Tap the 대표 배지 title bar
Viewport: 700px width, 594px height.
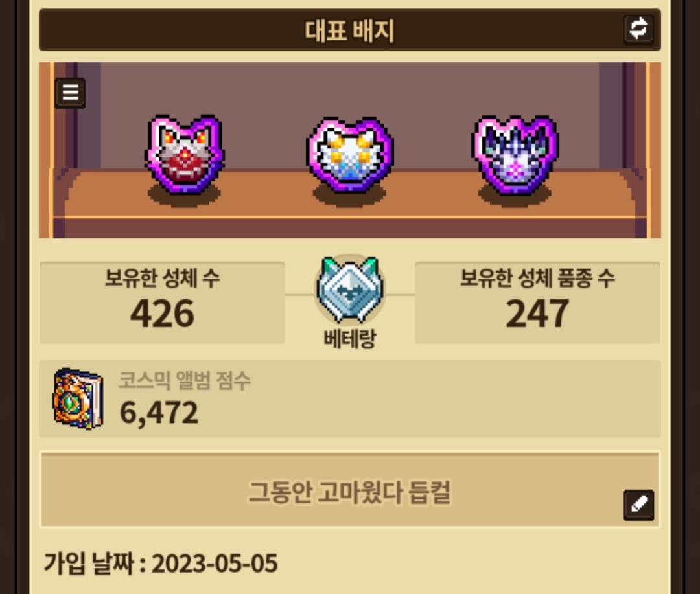pos(350,30)
